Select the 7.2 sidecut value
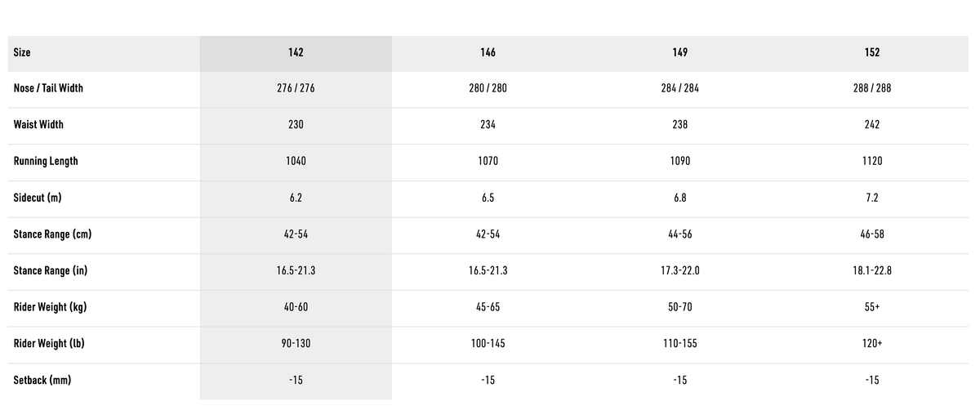980x419 pixels. (872, 198)
